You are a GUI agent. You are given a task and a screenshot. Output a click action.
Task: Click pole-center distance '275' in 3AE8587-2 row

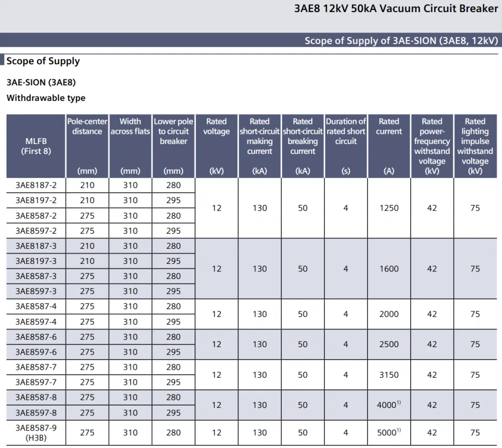87,216
